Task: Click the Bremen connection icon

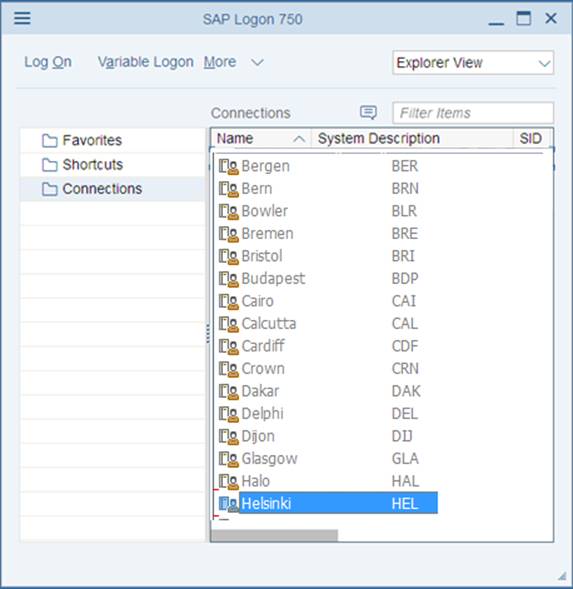Action: 228,234
